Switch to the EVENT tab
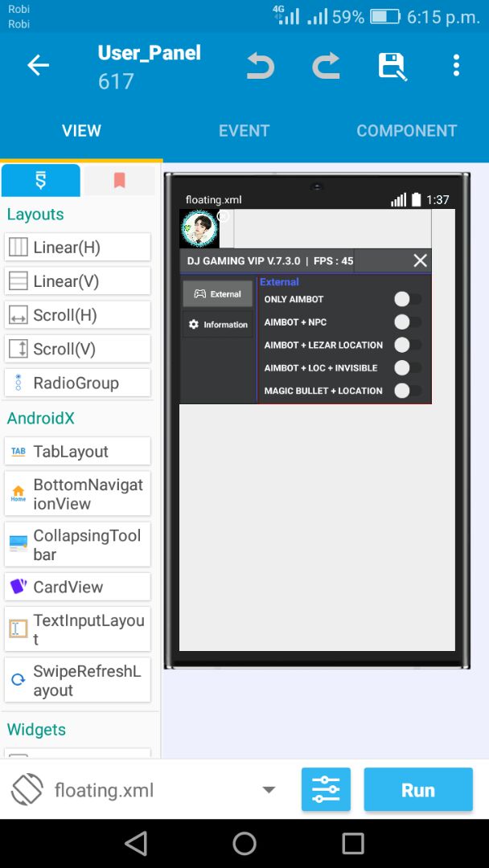Image resolution: width=489 pixels, height=868 pixels. (244, 131)
